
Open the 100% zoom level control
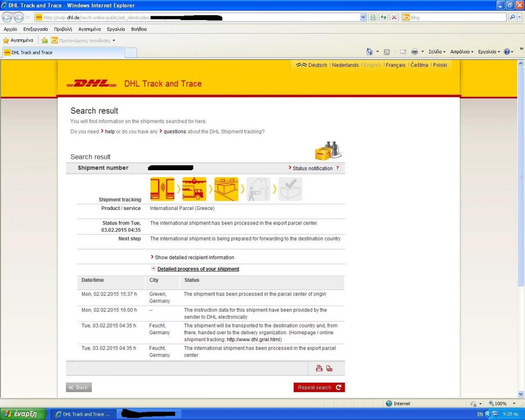coord(501,403)
